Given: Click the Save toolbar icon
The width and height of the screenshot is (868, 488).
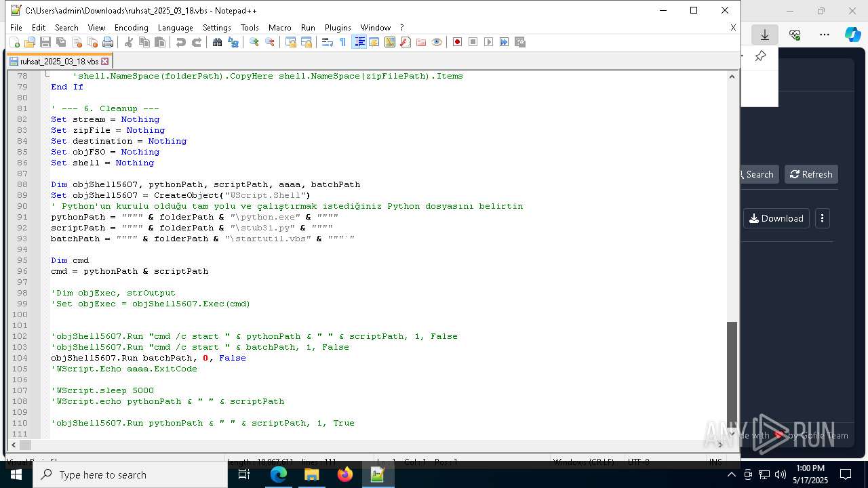Looking at the screenshot, I should coord(45,42).
